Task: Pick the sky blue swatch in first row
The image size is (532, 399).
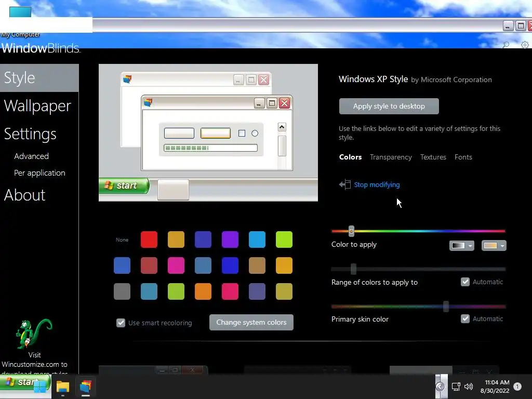Action: click(x=257, y=240)
